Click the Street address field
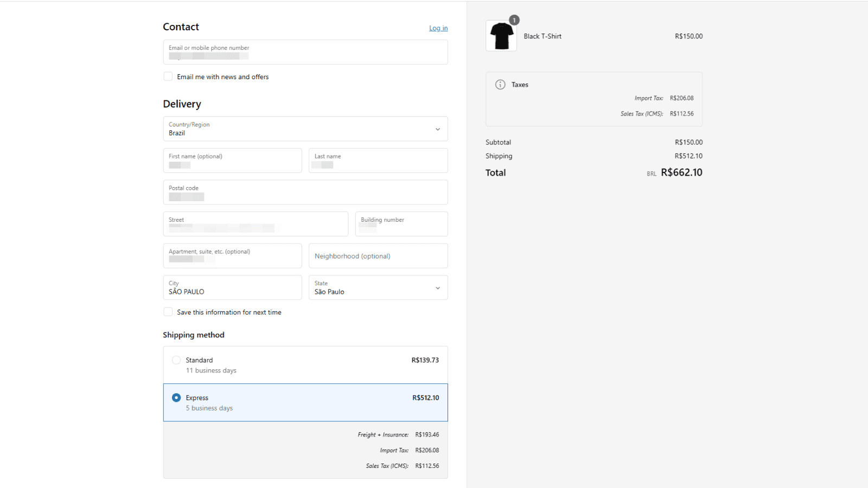 pos(255,224)
